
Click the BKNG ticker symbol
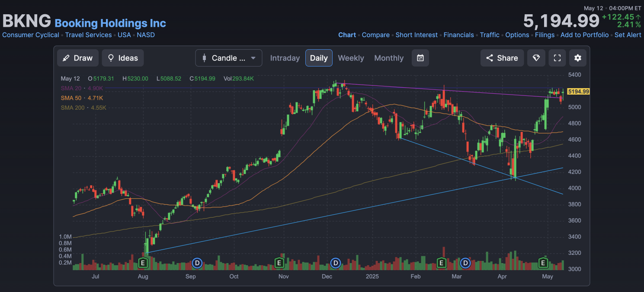pos(27,21)
